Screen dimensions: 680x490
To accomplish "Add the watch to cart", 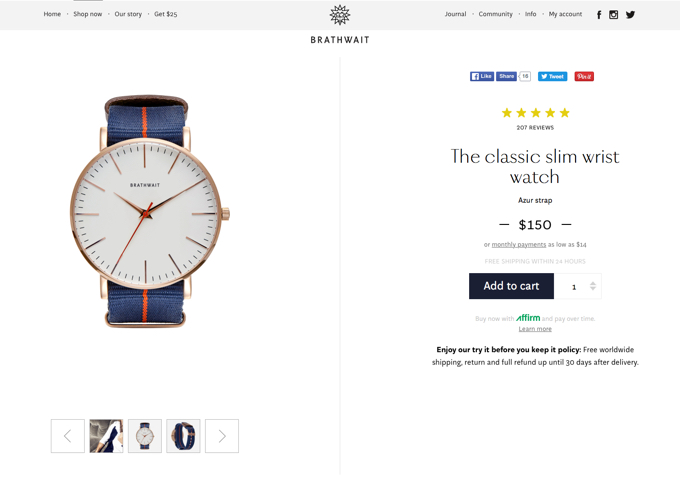I will tap(511, 286).
